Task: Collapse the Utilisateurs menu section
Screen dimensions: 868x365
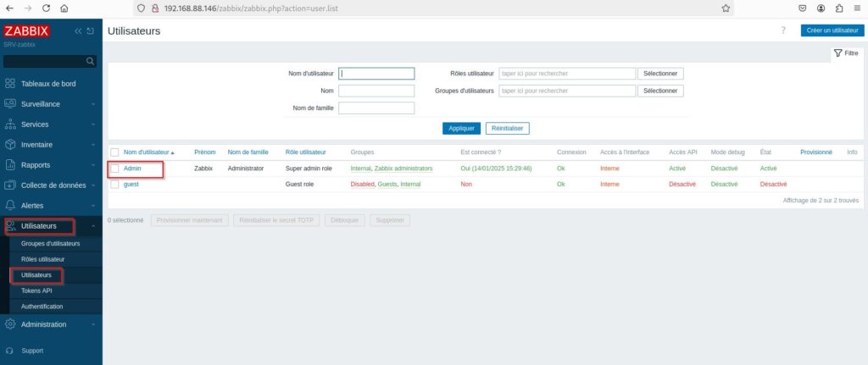Action: [x=93, y=225]
